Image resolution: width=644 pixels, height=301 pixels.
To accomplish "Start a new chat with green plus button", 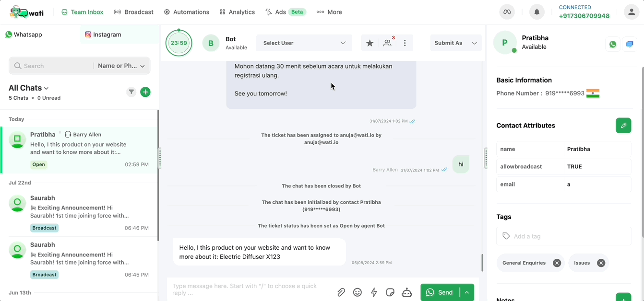I will [145, 92].
